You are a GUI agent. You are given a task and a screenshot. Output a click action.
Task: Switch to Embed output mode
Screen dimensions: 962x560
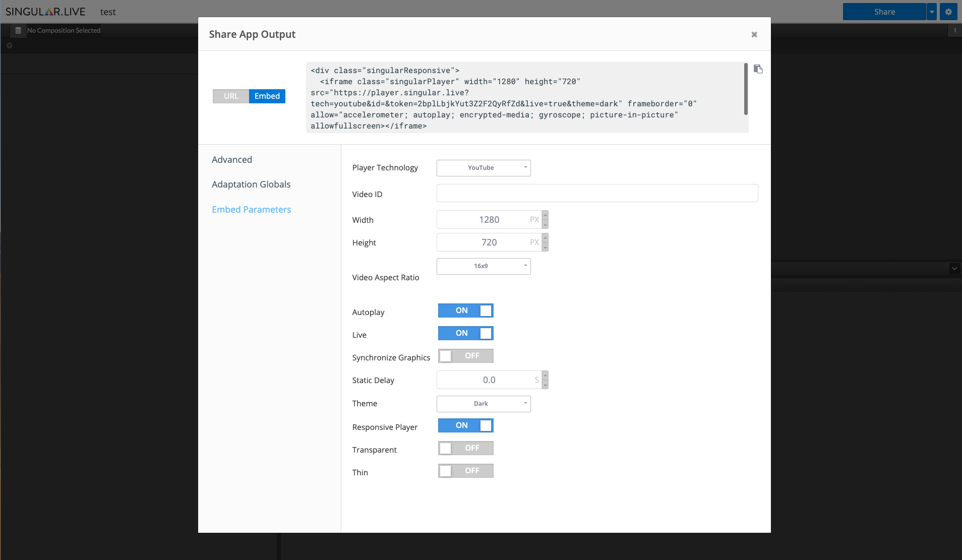point(267,96)
